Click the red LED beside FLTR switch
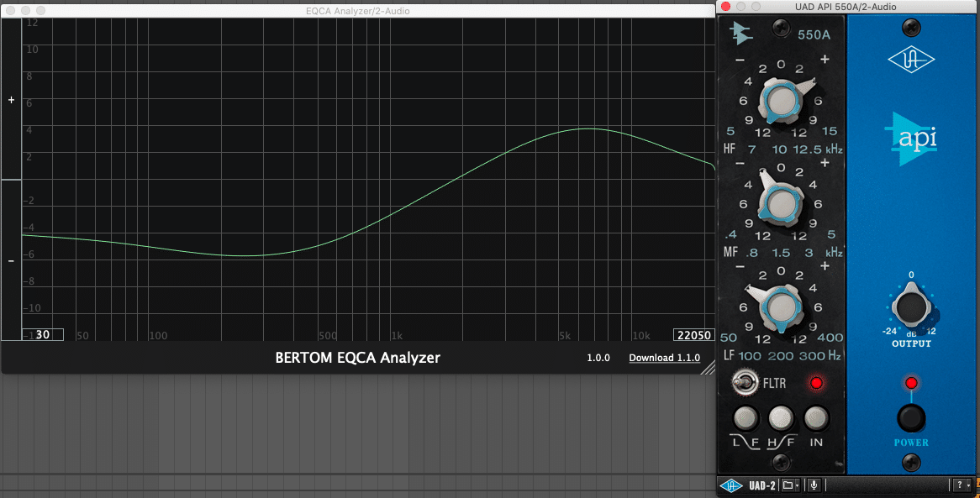 point(815,382)
